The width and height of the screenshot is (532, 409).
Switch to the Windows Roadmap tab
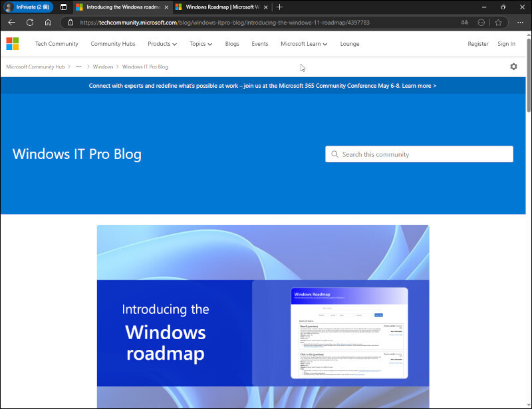tap(222, 7)
